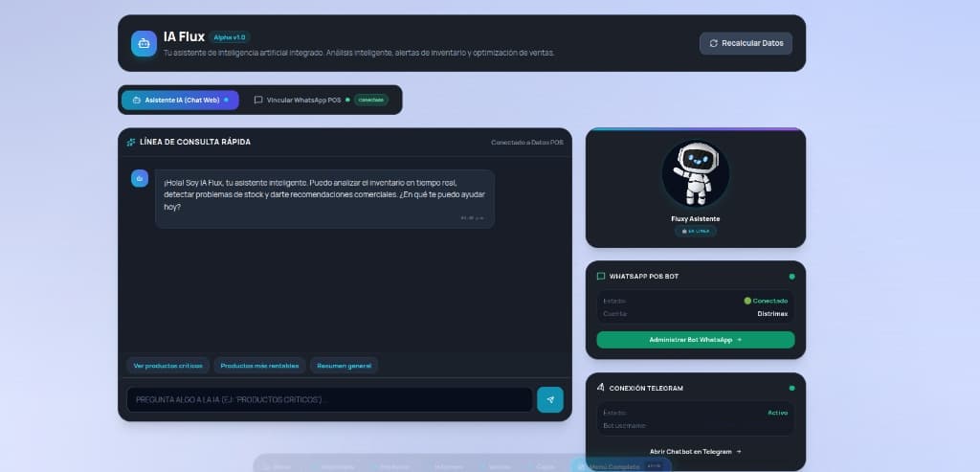980x472 pixels.
Task: Click the 'Conectado' status value in WhatsApp card
Action: [766, 301]
